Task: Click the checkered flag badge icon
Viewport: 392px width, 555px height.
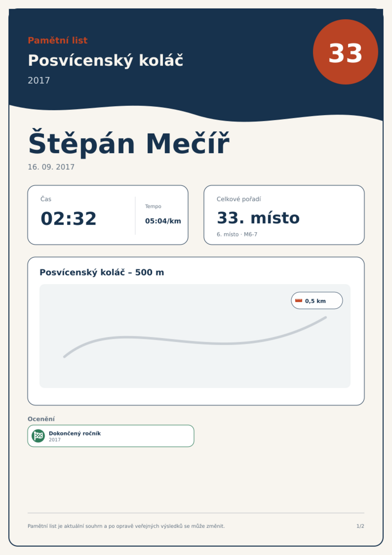Action: coord(38,436)
